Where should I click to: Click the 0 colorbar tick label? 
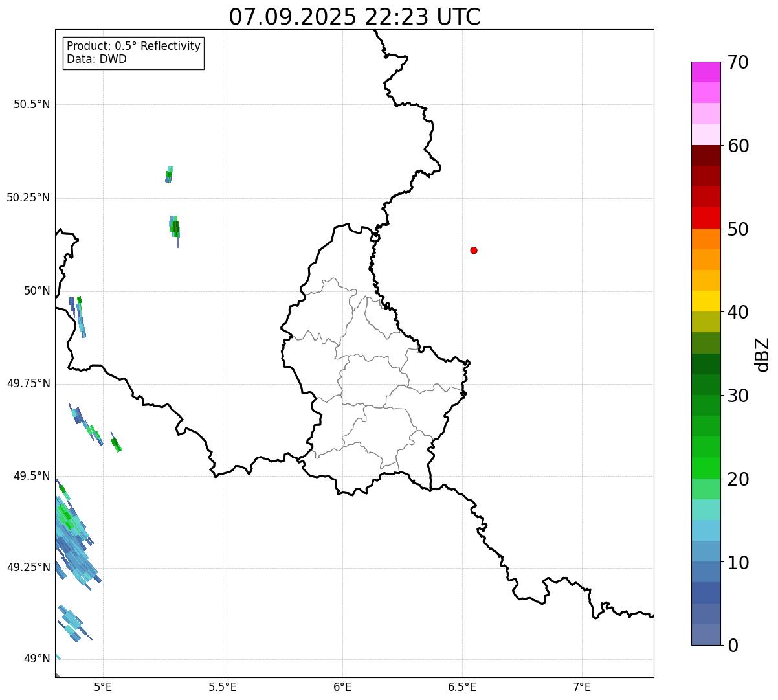tap(733, 646)
